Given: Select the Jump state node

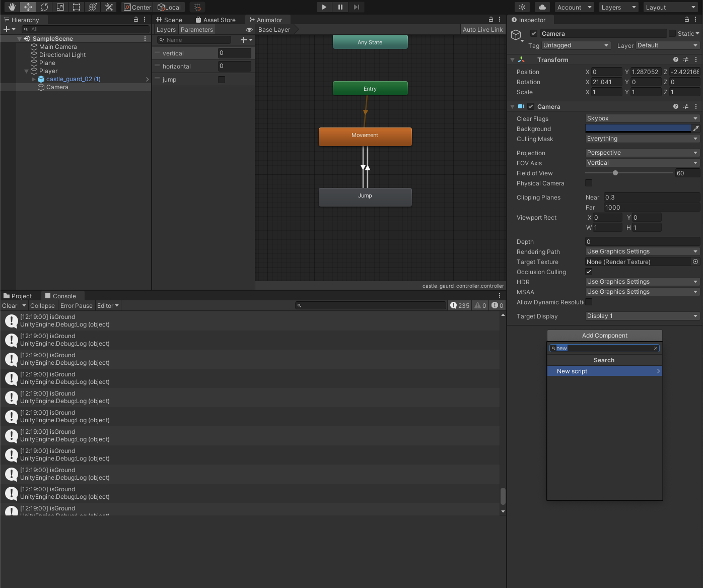Looking at the screenshot, I should pos(365,197).
